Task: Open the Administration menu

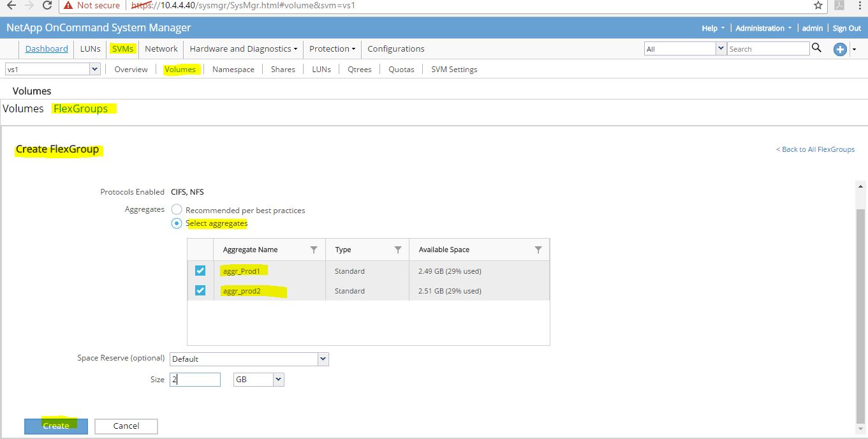Action: pyautogui.click(x=760, y=28)
